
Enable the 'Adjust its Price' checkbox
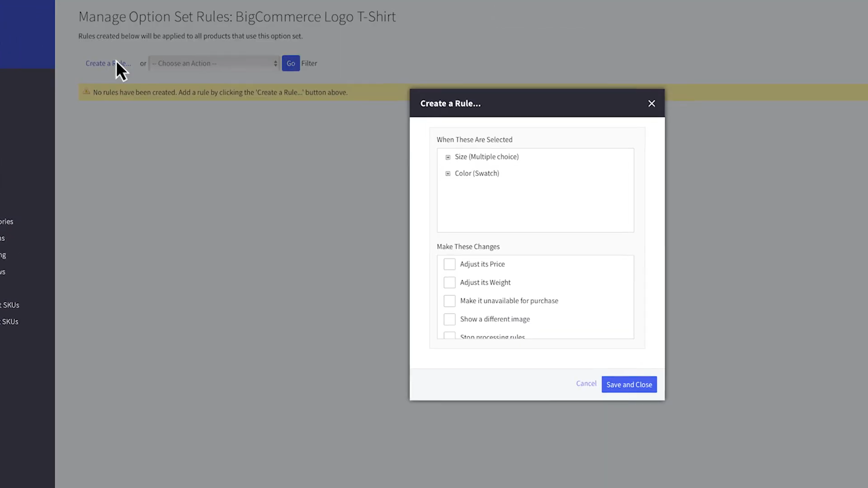pos(449,264)
